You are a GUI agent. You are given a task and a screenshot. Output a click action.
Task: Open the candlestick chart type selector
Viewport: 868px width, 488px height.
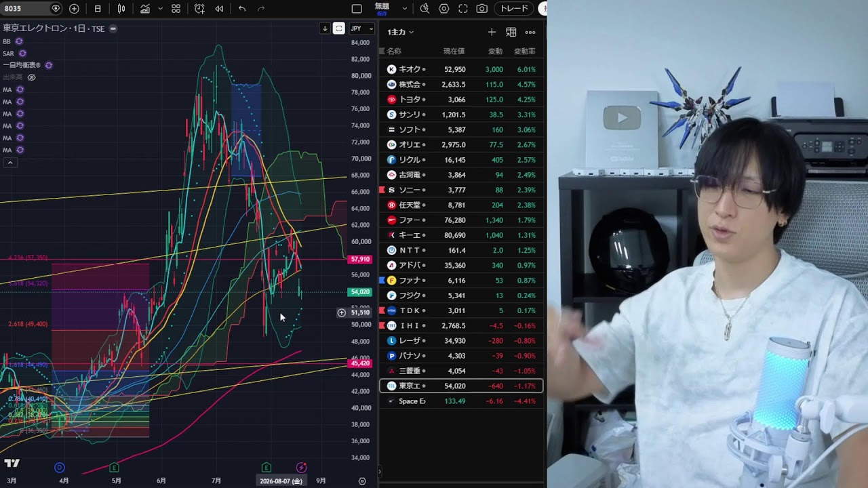[121, 9]
